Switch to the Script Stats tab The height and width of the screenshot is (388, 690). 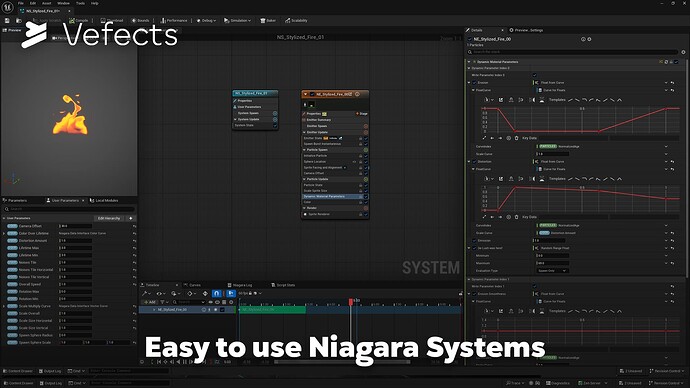click(x=283, y=285)
